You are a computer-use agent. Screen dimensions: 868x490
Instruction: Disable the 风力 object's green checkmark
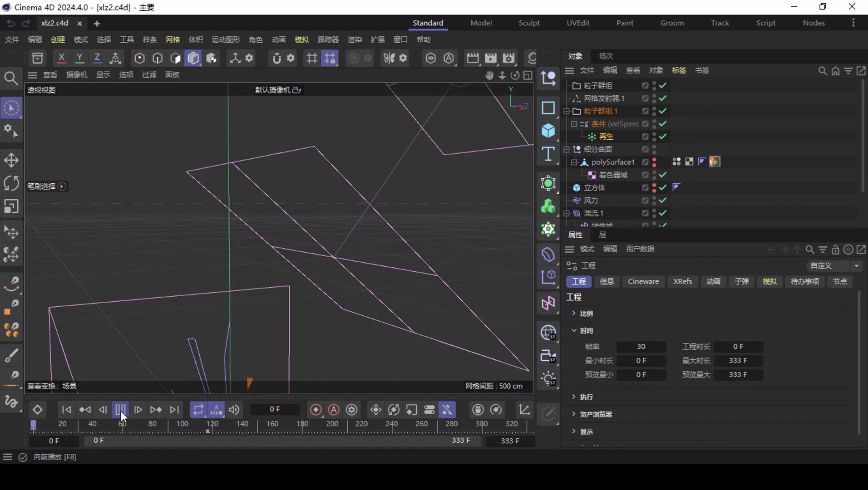click(662, 200)
